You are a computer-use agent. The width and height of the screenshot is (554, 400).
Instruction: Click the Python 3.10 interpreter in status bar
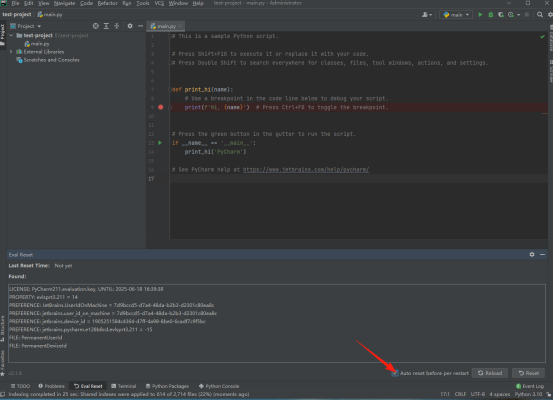pyautogui.click(x=528, y=394)
